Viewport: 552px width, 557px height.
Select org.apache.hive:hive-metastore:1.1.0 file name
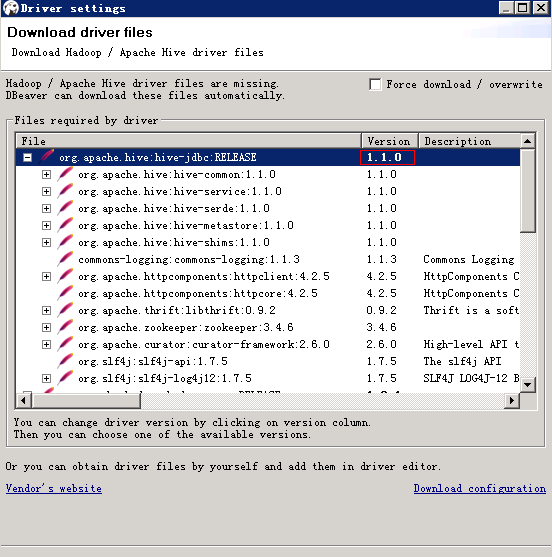(x=186, y=225)
